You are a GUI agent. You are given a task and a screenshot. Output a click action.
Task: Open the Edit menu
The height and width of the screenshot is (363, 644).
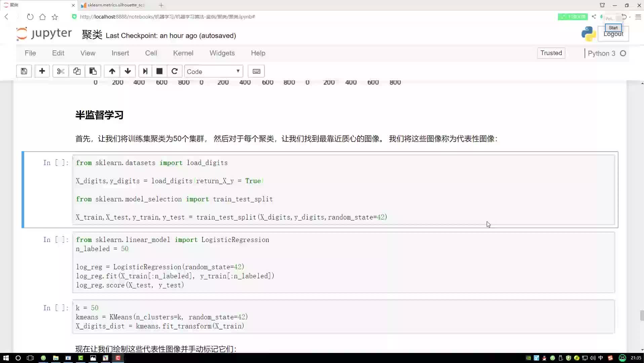pos(58,53)
